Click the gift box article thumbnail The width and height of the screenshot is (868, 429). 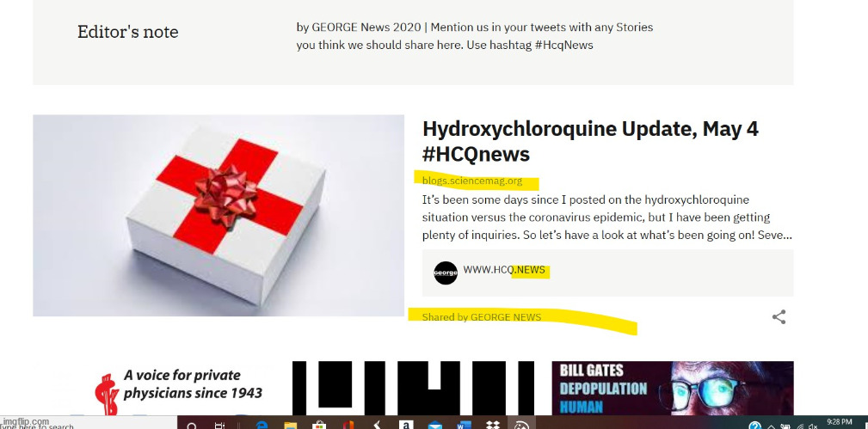click(x=219, y=215)
